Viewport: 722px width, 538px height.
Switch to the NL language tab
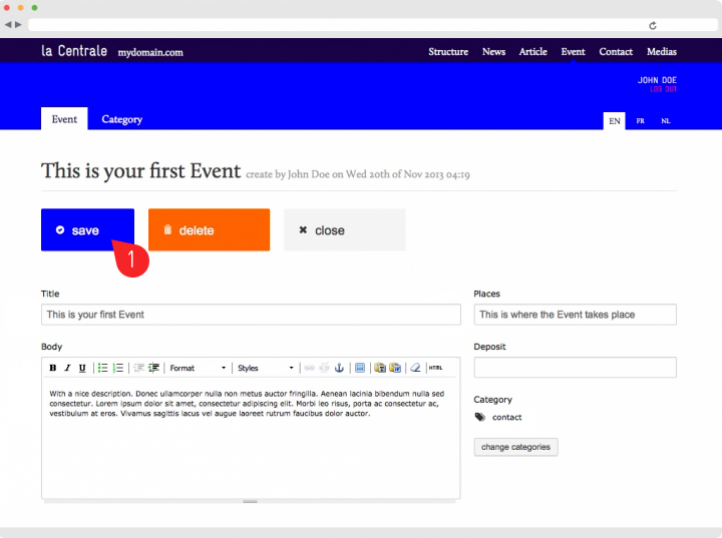pos(666,121)
